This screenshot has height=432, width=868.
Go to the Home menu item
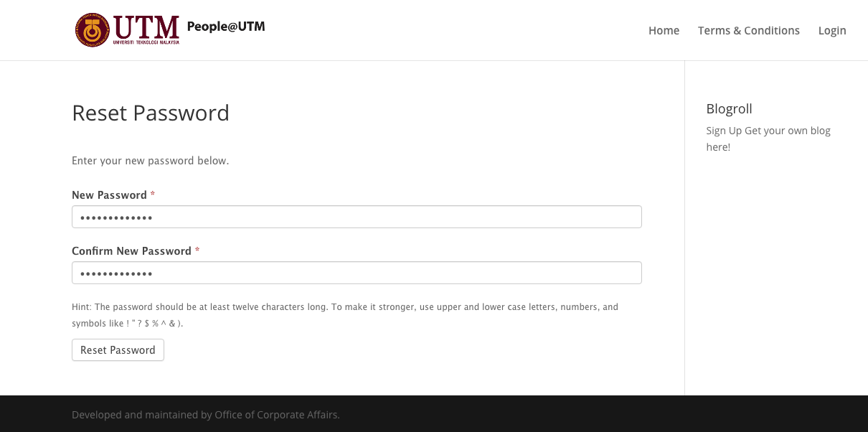coord(664,30)
